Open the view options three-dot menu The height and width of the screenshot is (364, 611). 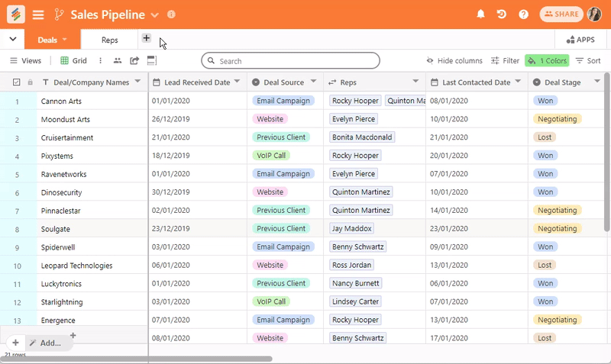(100, 61)
